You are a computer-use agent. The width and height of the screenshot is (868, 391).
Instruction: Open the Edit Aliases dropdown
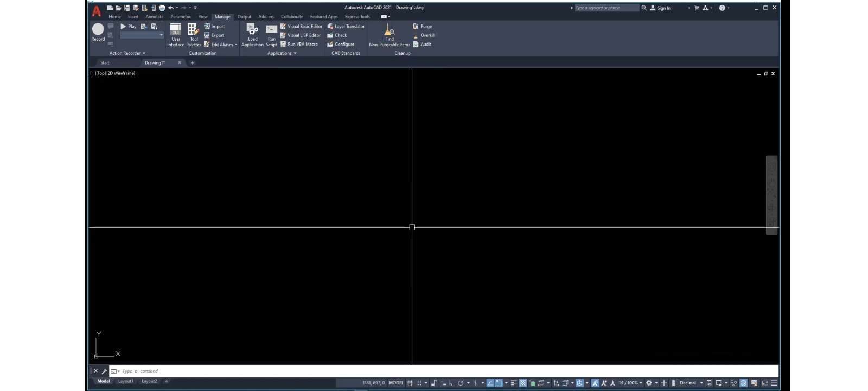pyautogui.click(x=236, y=45)
